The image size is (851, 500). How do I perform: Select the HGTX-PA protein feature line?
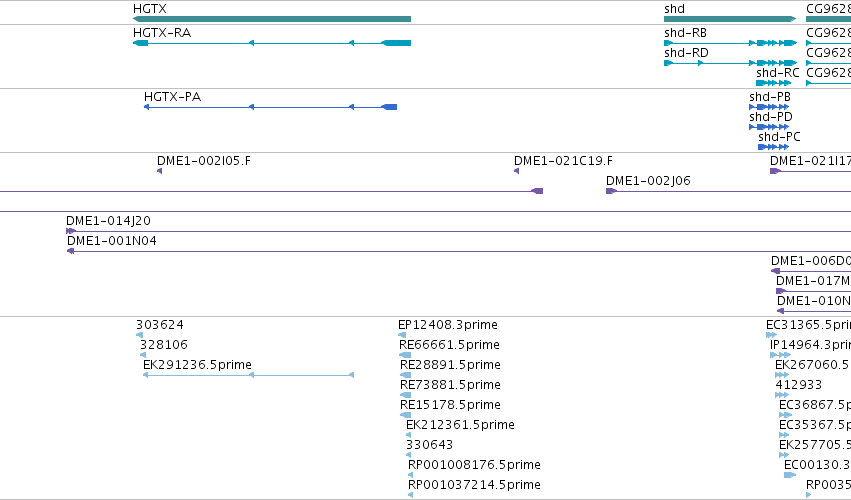(x=270, y=107)
